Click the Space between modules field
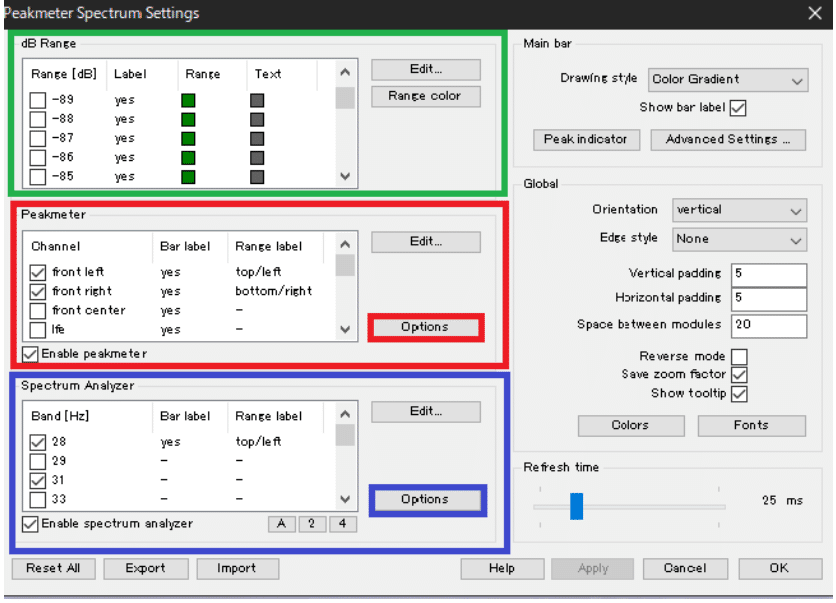 [769, 326]
